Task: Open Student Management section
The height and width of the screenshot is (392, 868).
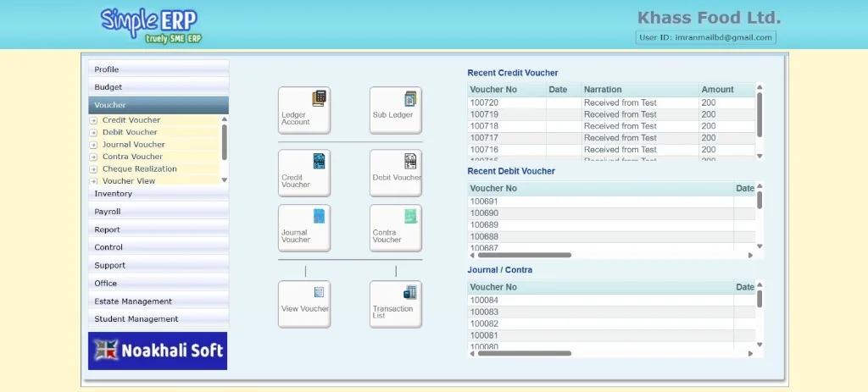Action: (159, 319)
